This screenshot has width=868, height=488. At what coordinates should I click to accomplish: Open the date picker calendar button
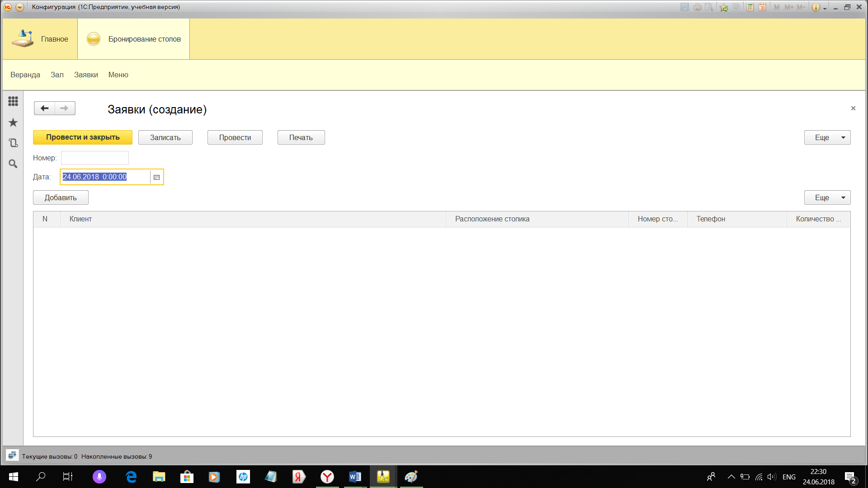tap(157, 177)
